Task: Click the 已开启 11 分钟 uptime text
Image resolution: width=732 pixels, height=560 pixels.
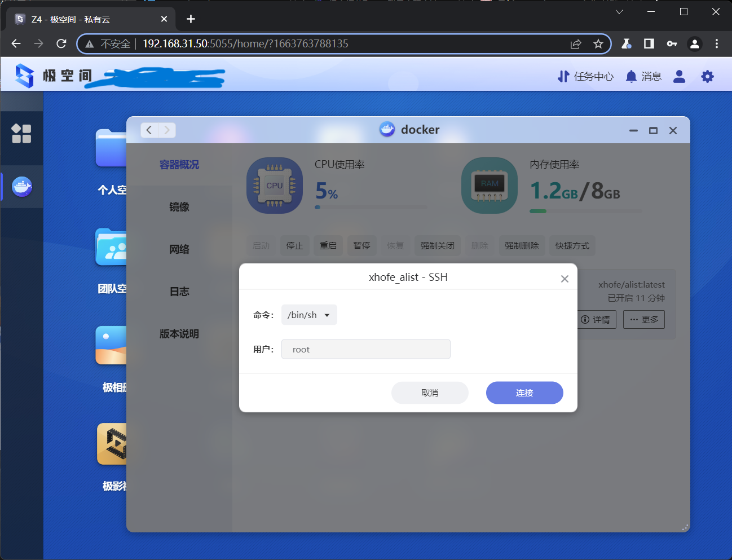Action: (636, 298)
